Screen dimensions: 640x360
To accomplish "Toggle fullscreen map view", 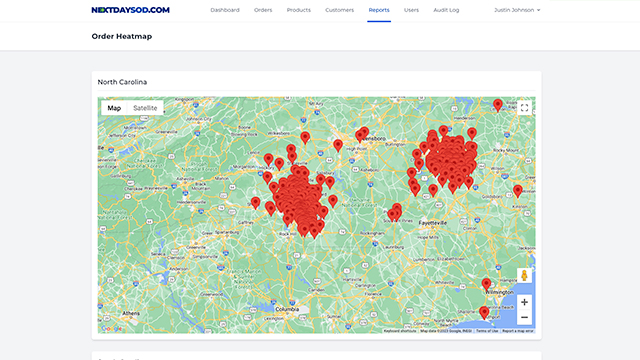I will [524, 108].
